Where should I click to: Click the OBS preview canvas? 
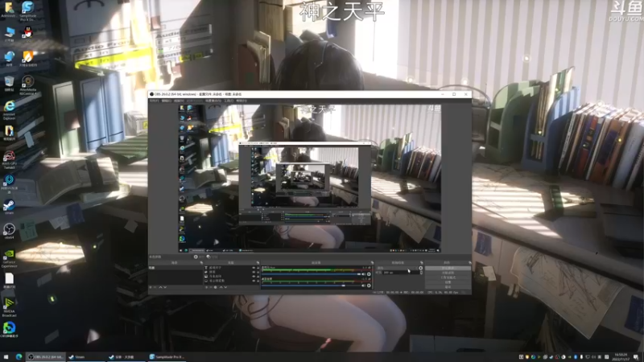click(310, 178)
